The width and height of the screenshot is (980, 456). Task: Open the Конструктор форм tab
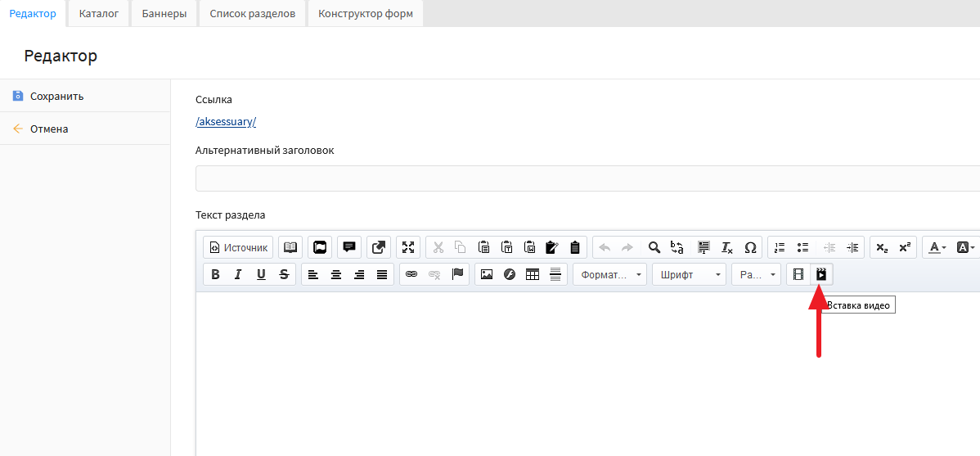click(366, 14)
